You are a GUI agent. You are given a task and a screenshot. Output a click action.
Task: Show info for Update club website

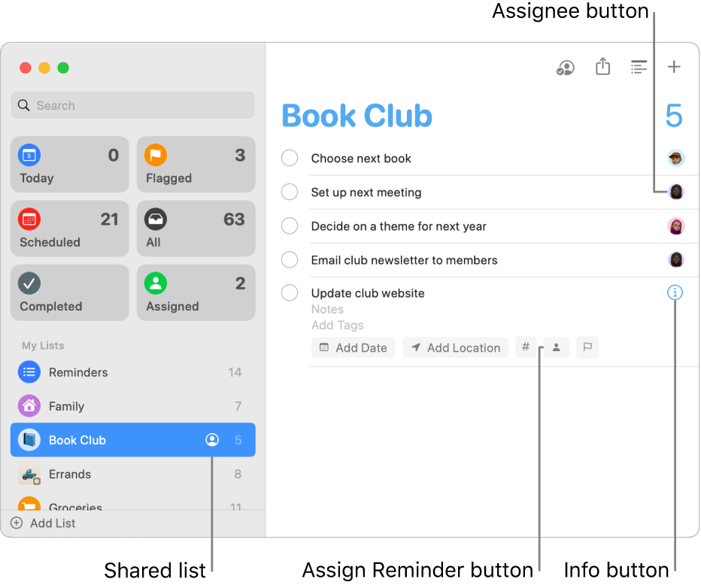pyautogui.click(x=675, y=293)
